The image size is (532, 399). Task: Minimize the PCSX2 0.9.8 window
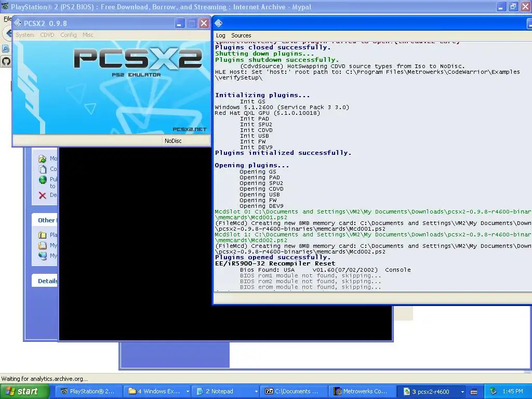(x=179, y=23)
